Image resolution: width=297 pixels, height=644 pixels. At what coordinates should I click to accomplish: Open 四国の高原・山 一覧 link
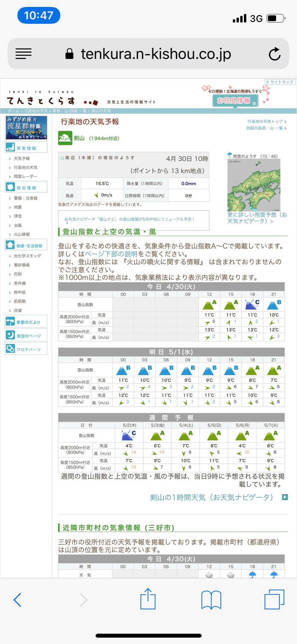coord(266,128)
